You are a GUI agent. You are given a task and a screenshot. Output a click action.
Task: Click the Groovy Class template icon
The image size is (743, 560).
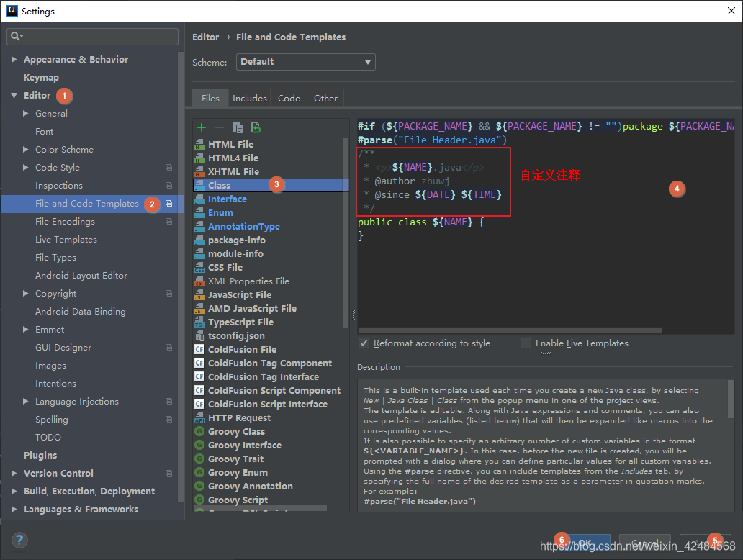[x=199, y=432]
